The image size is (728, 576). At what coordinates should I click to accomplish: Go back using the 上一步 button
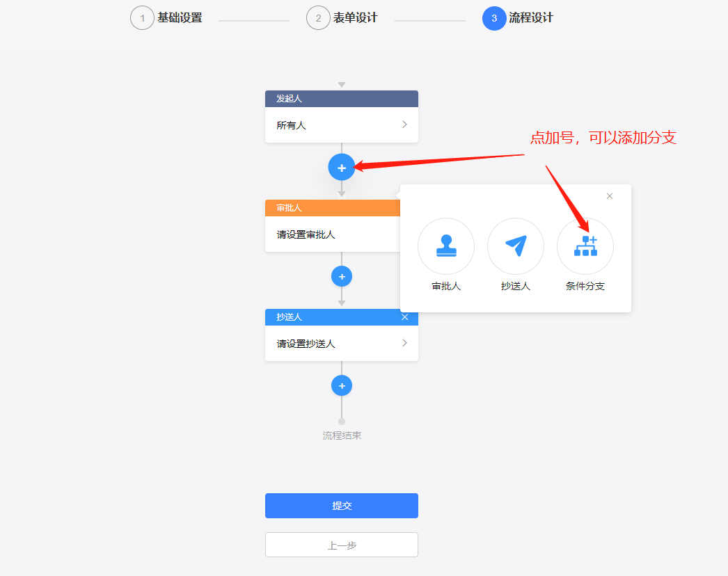(342, 545)
